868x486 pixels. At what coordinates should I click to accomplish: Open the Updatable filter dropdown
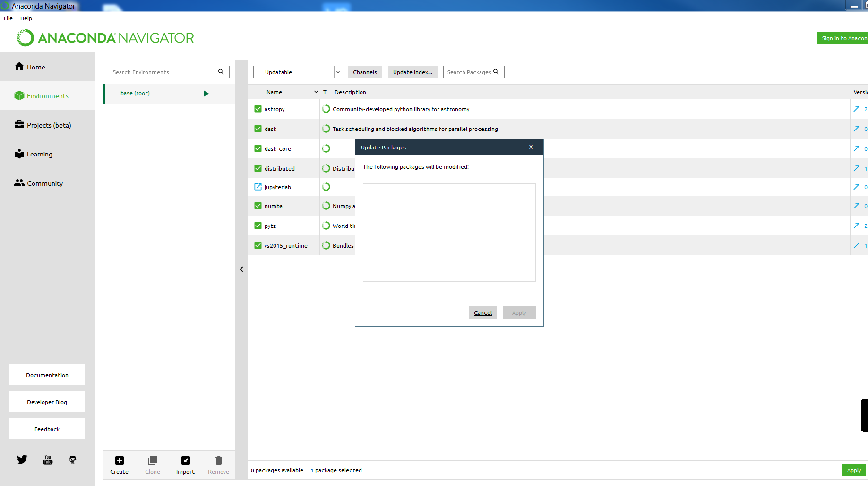pyautogui.click(x=337, y=72)
